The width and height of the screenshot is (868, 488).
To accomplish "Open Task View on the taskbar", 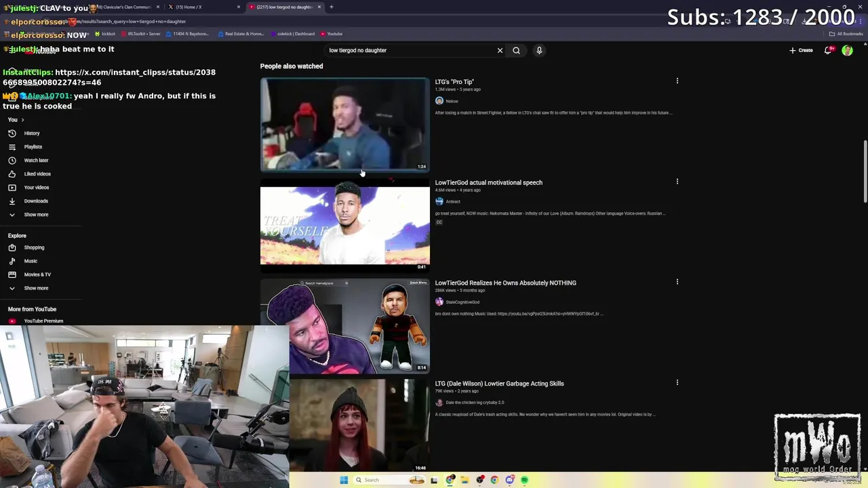I will [434, 480].
